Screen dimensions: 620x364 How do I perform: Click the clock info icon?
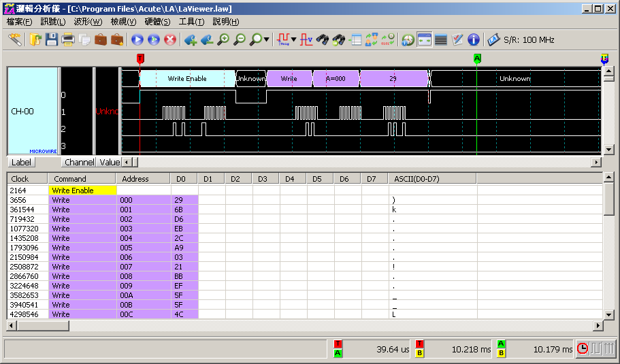click(408, 39)
